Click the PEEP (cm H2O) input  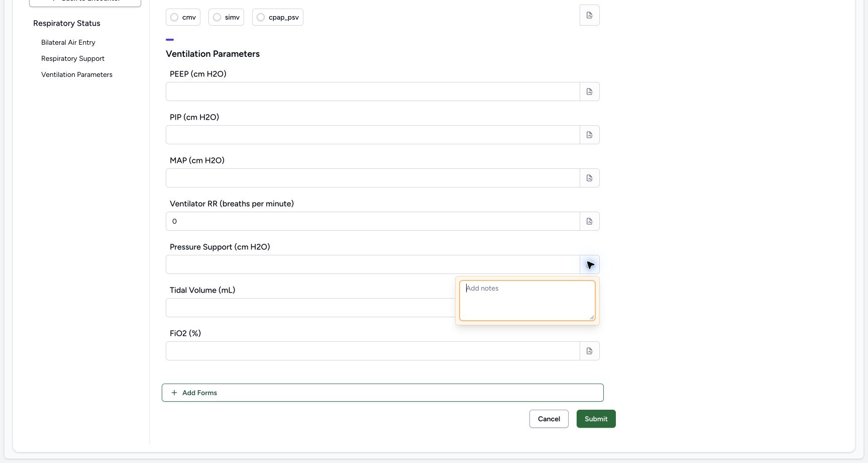pyautogui.click(x=373, y=91)
